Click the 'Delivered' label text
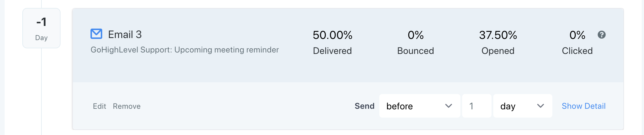644x135 pixels. (332, 51)
